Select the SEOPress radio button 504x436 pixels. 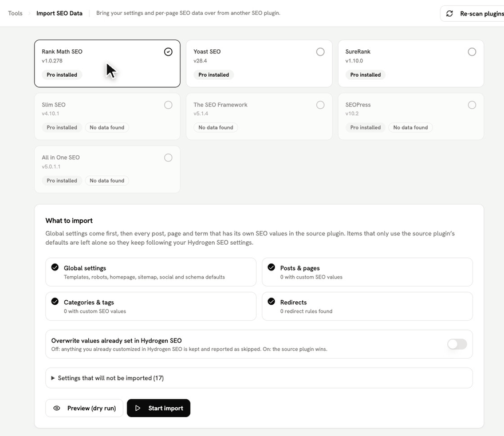472,105
